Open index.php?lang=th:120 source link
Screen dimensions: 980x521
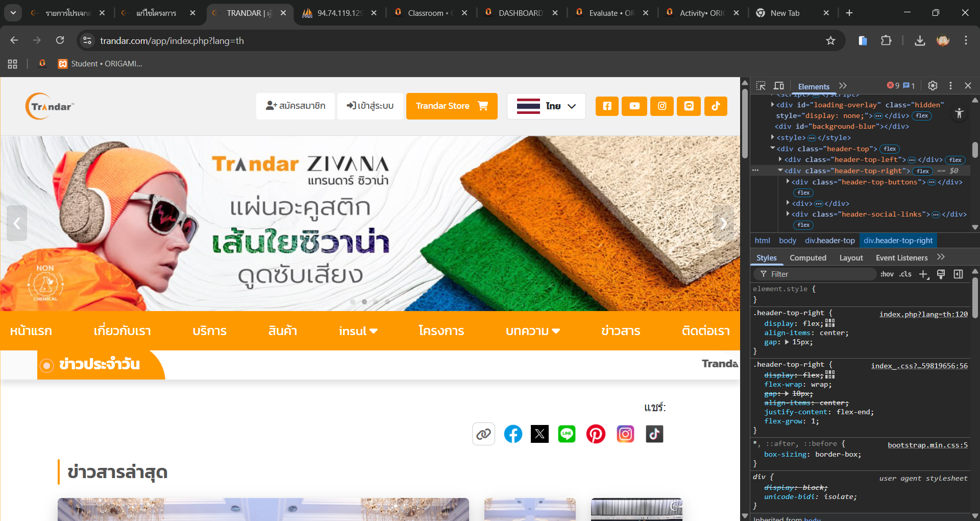click(923, 314)
